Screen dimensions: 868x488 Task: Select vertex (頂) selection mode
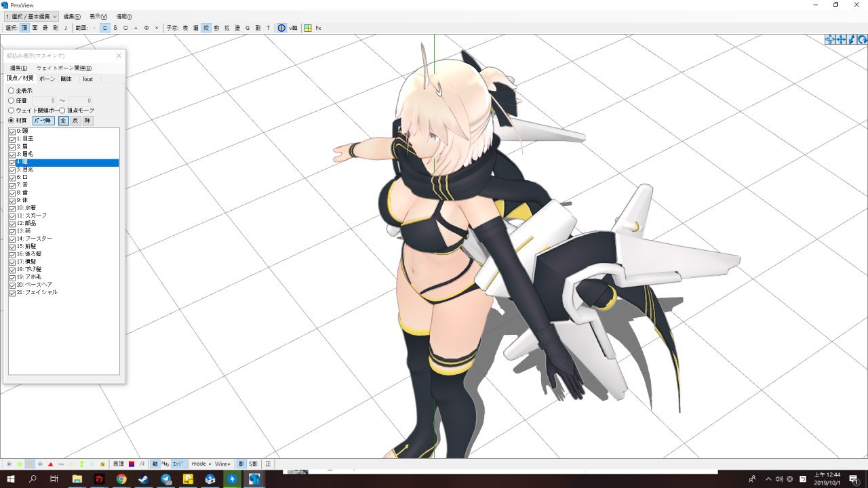point(24,28)
